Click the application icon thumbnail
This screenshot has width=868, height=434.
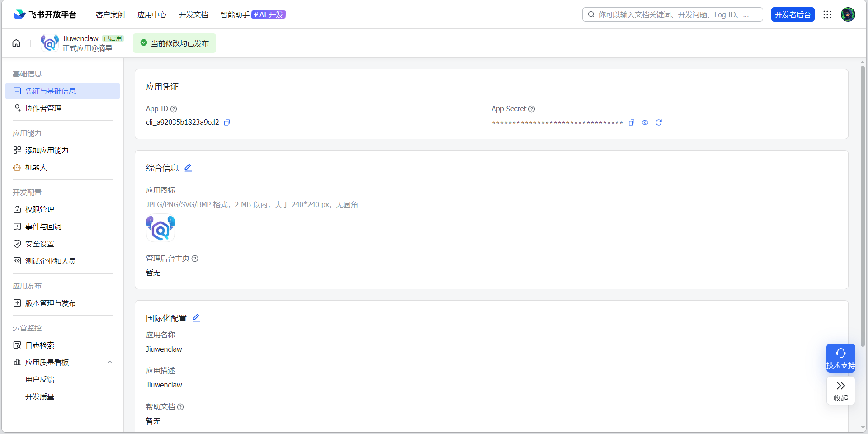160,228
